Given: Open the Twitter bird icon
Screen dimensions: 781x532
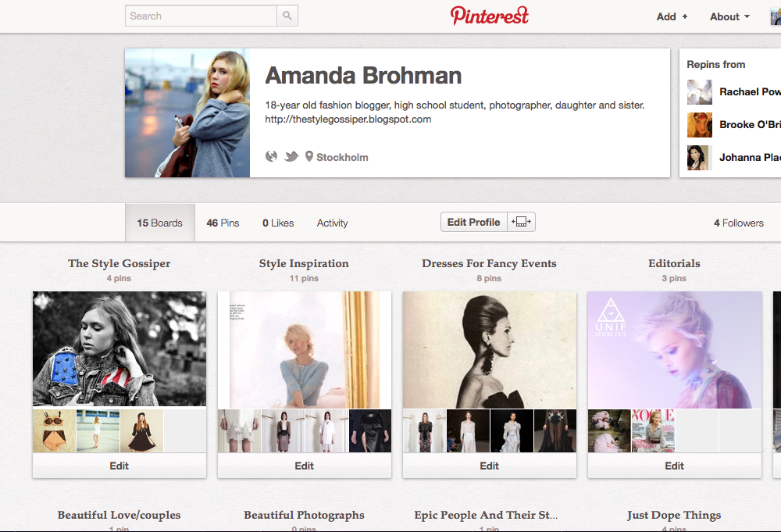Looking at the screenshot, I should (291, 156).
